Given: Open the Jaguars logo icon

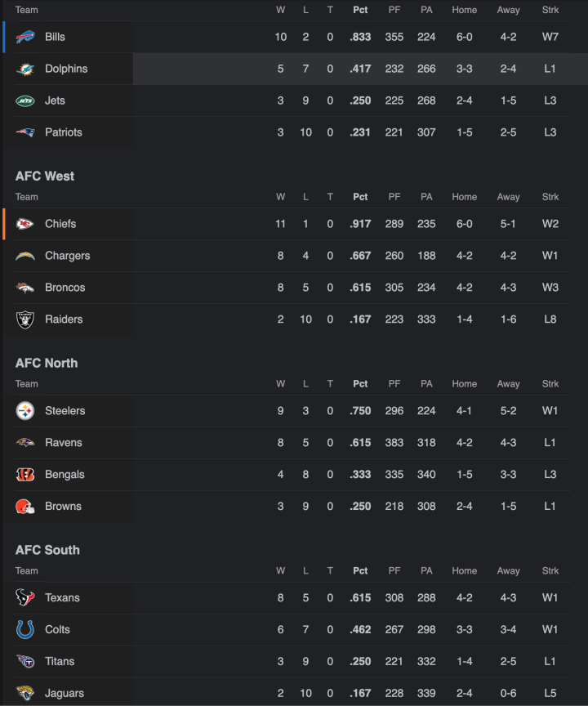Looking at the screenshot, I should [x=25, y=693].
